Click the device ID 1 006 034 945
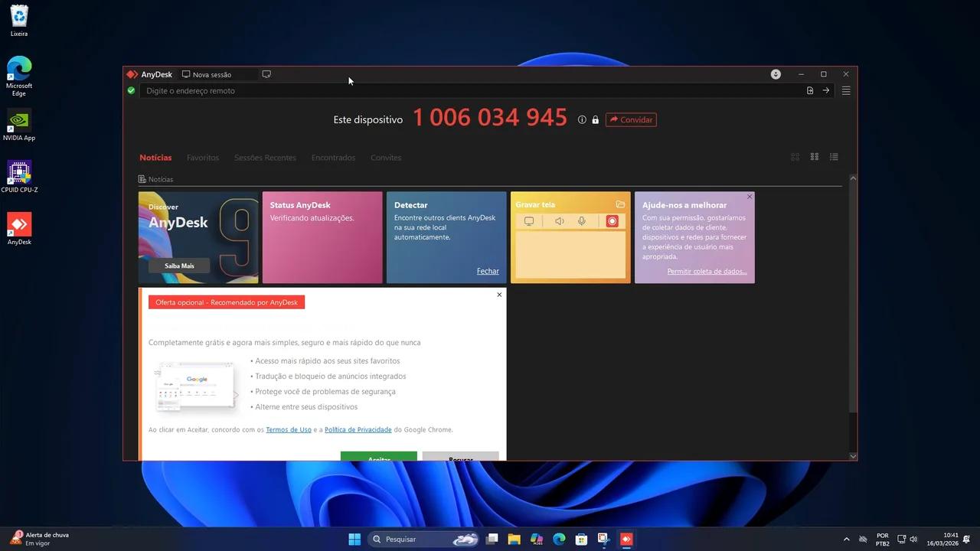 490,118
